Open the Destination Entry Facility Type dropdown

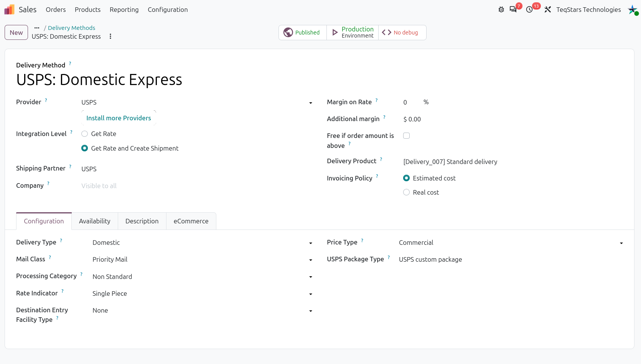203,310
